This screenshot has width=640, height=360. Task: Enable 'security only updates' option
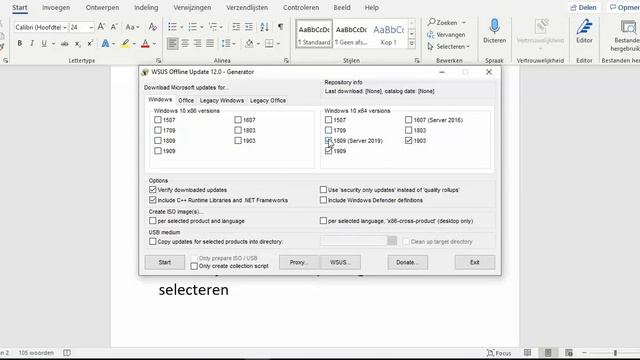tap(323, 190)
